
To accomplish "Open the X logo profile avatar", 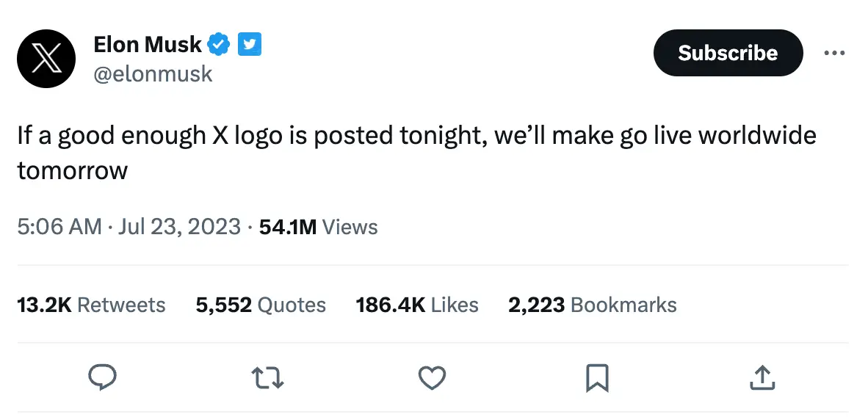I will click(x=46, y=59).
